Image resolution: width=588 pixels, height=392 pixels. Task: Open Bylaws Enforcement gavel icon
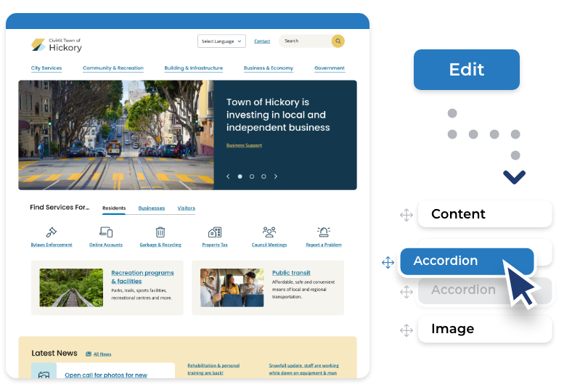click(x=52, y=232)
